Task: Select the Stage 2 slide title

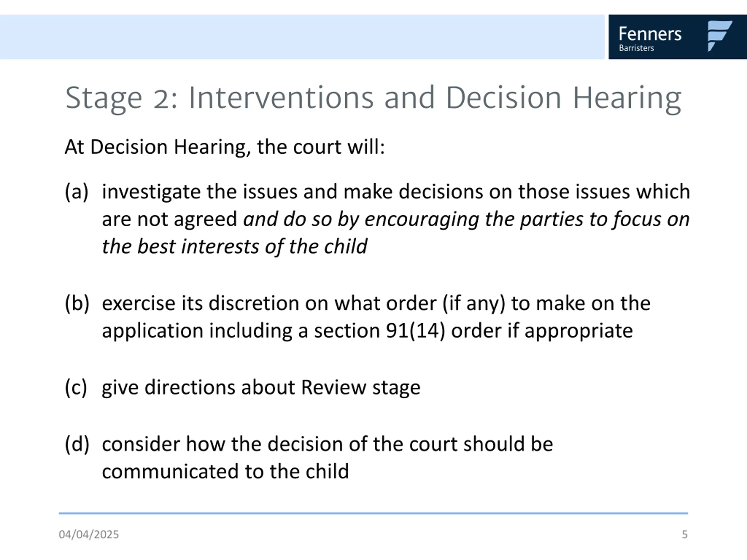Action: (373, 98)
